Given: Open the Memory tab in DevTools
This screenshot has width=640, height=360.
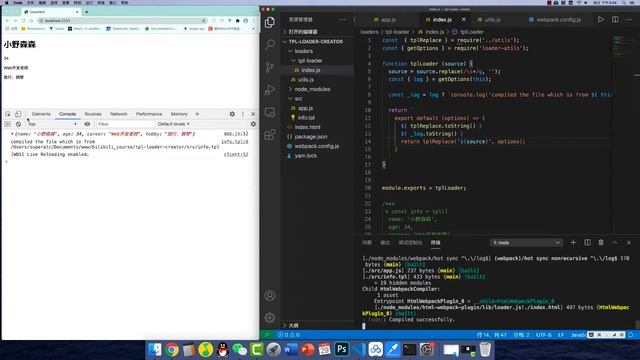Looking at the screenshot, I should tap(179, 114).
